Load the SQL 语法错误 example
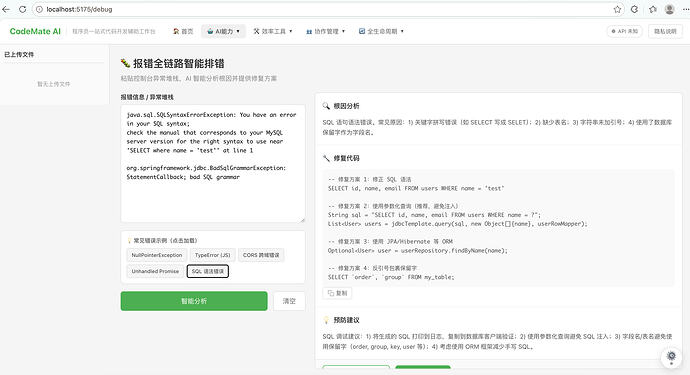Screen dimensions: 690x375 coord(208,271)
